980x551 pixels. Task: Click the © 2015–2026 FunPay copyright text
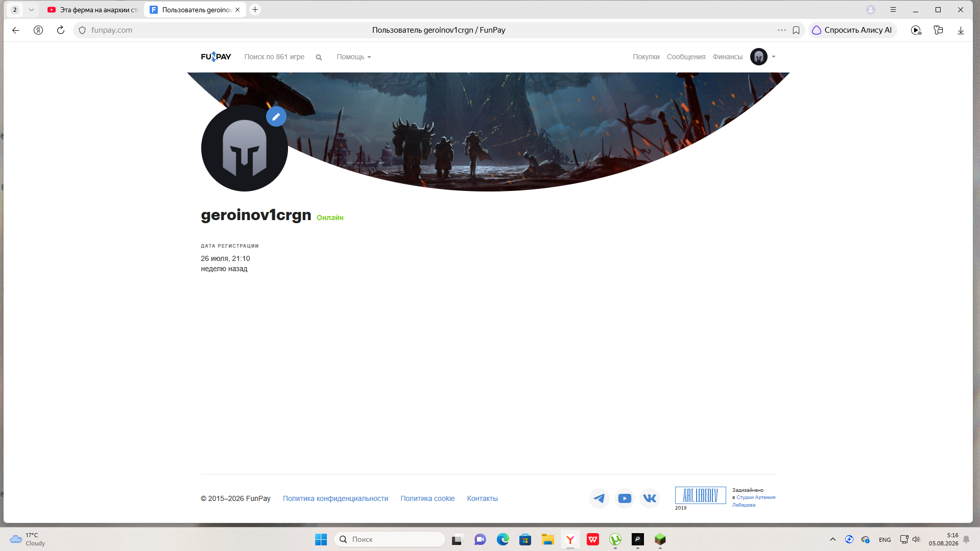[x=235, y=499]
